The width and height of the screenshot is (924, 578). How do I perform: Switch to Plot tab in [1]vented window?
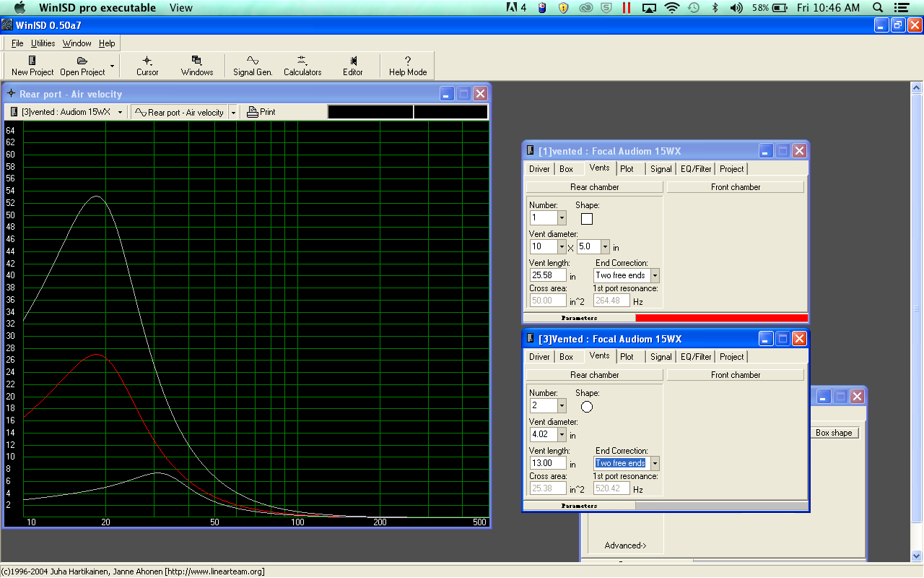point(627,169)
